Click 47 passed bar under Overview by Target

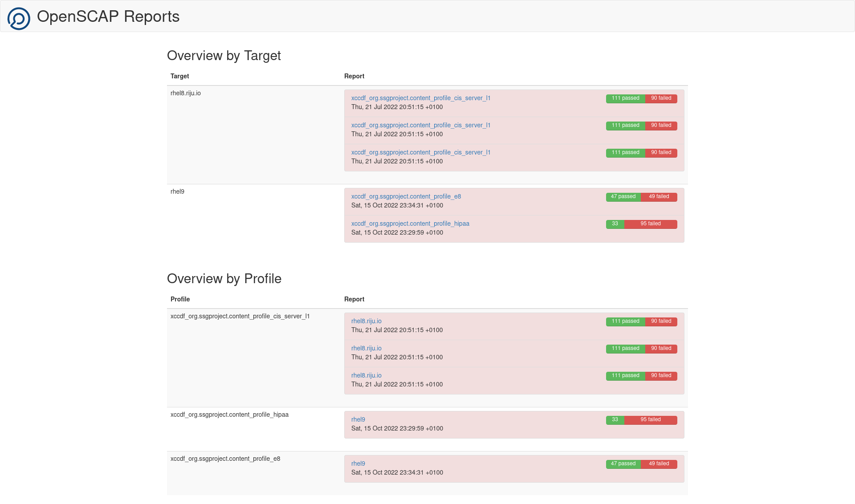pyautogui.click(x=623, y=197)
